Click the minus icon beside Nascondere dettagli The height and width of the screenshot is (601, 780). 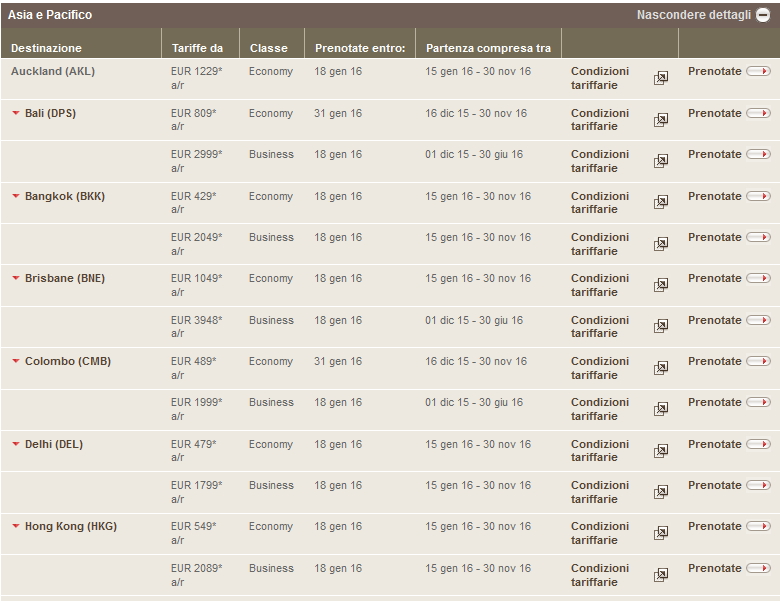tap(764, 15)
